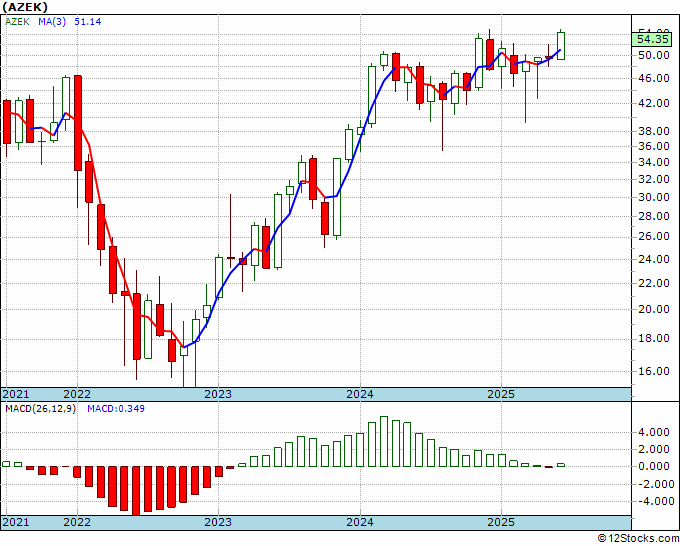This screenshot has width=680, height=546.
Task: Select the green AZEK legend label
Action: [x=17, y=22]
